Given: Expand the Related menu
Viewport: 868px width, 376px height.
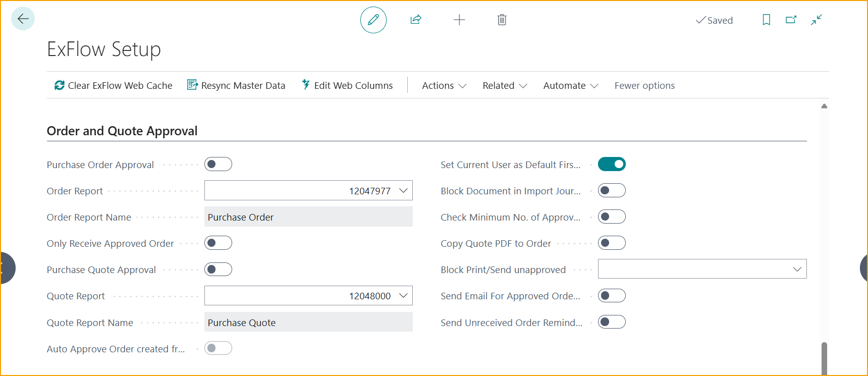Looking at the screenshot, I should [x=505, y=85].
